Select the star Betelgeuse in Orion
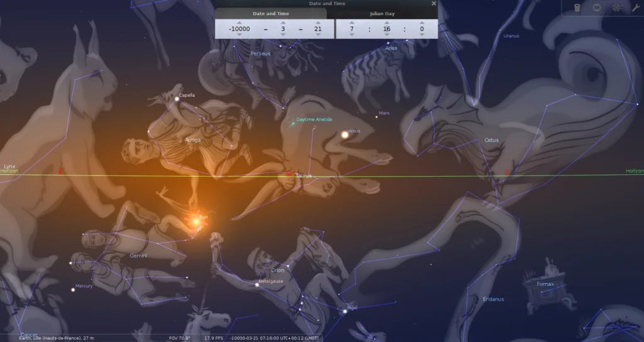 click(x=257, y=285)
